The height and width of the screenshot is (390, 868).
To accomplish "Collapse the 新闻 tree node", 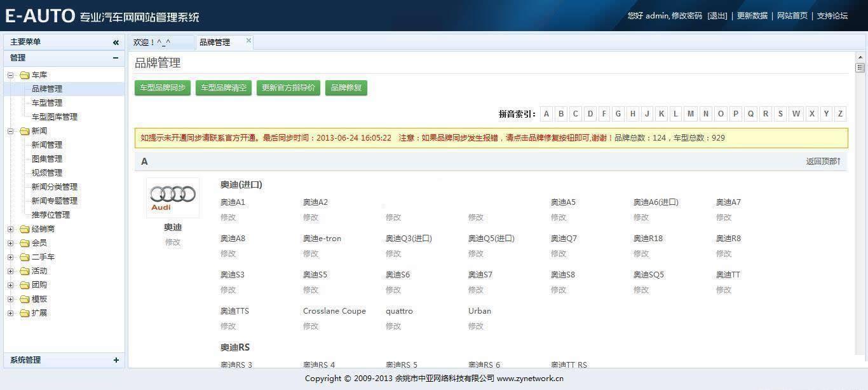I will coord(10,131).
